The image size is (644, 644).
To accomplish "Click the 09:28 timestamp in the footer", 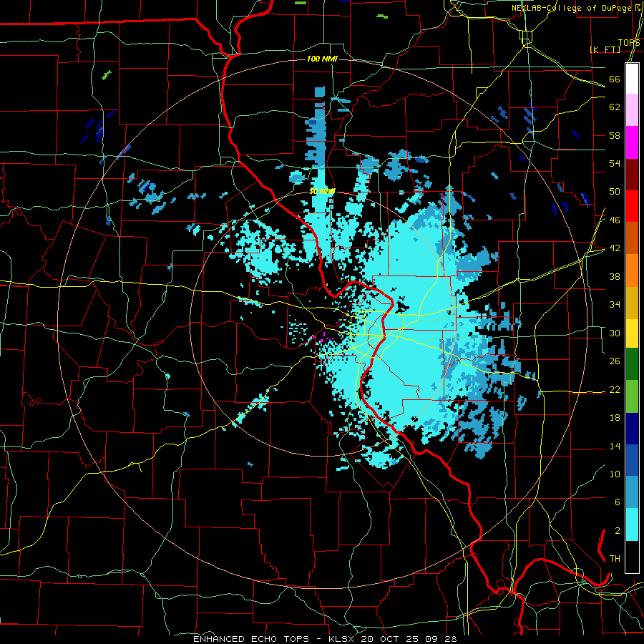I will pyautogui.click(x=441, y=639).
